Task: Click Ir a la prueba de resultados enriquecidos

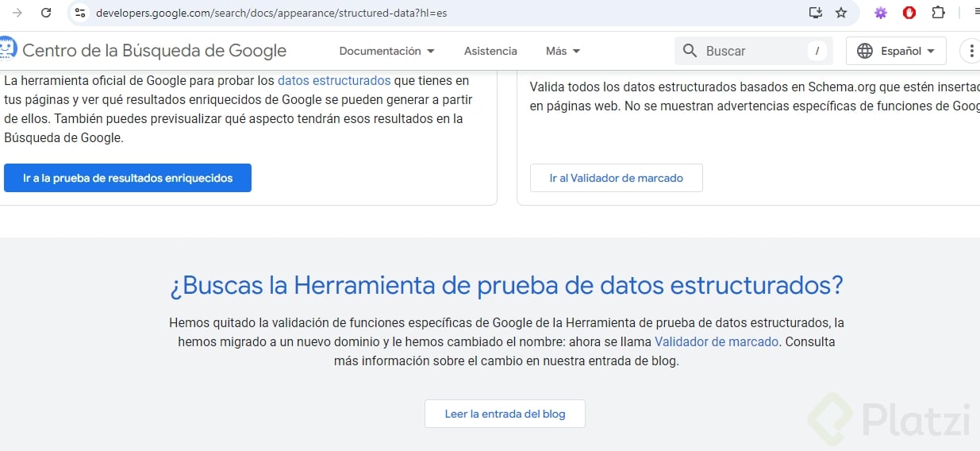Action: [x=128, y=178]
